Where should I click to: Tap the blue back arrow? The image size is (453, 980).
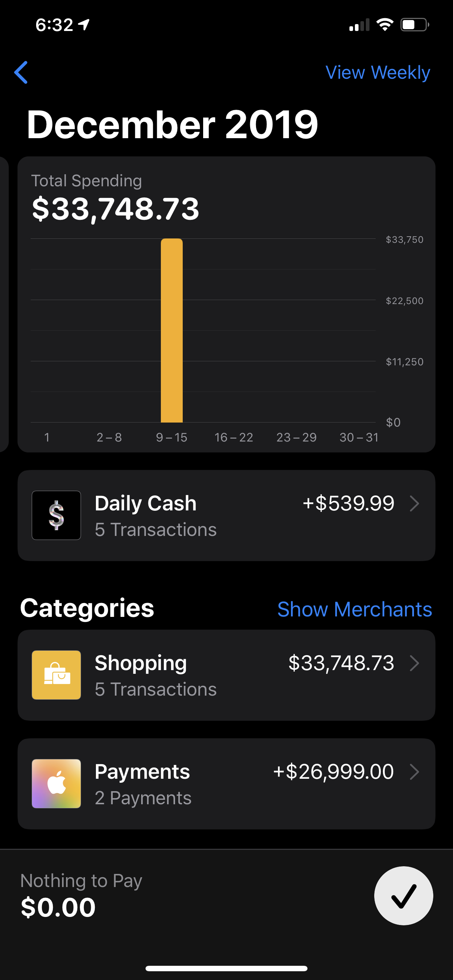coord(21,72)
